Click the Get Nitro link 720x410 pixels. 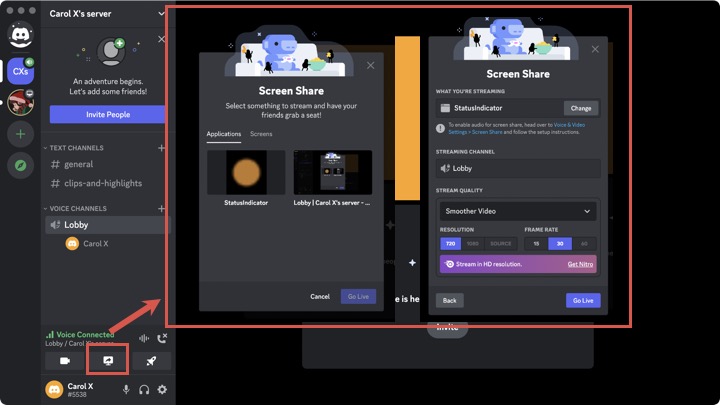580,264
